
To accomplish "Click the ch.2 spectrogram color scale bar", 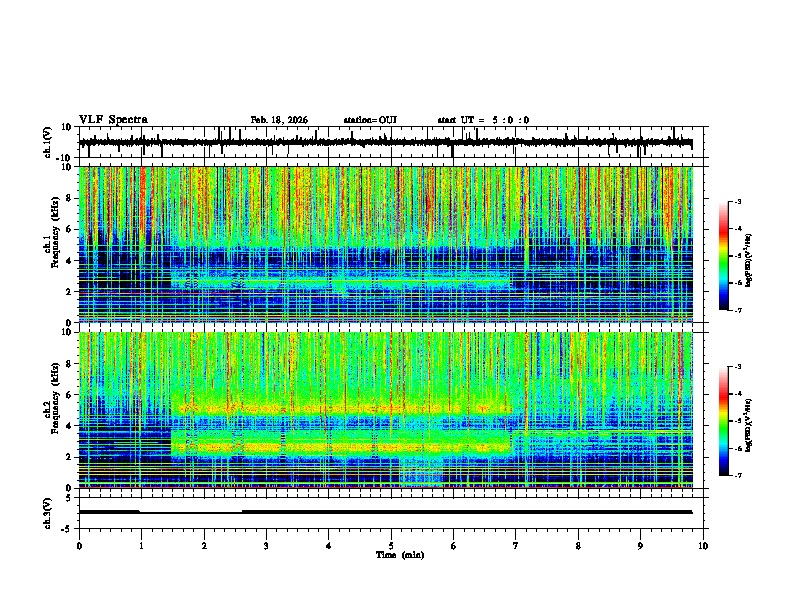I will [724, 421].
